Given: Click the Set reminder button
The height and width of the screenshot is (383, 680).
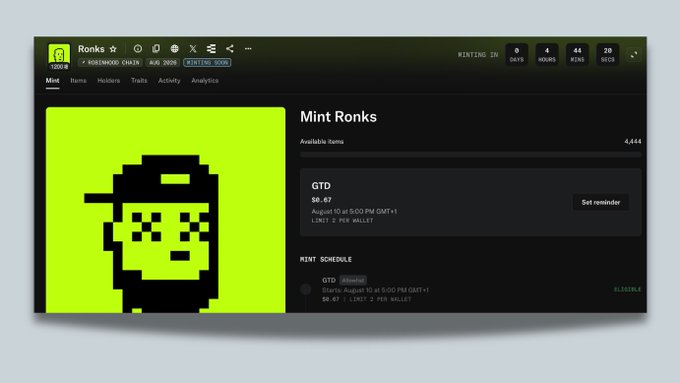Looking at the screenshot, I should (601, 202).
